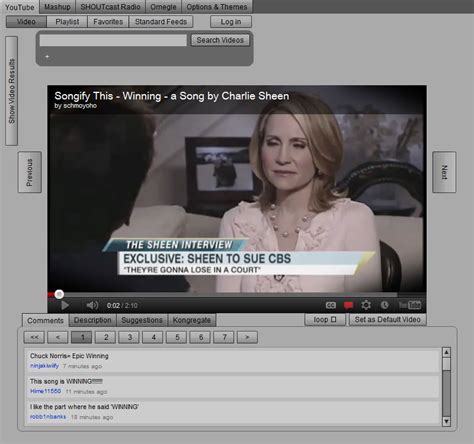Select comments page 3
The height and width of the screenshot is (444, 474).
click(x=129, y=337)
